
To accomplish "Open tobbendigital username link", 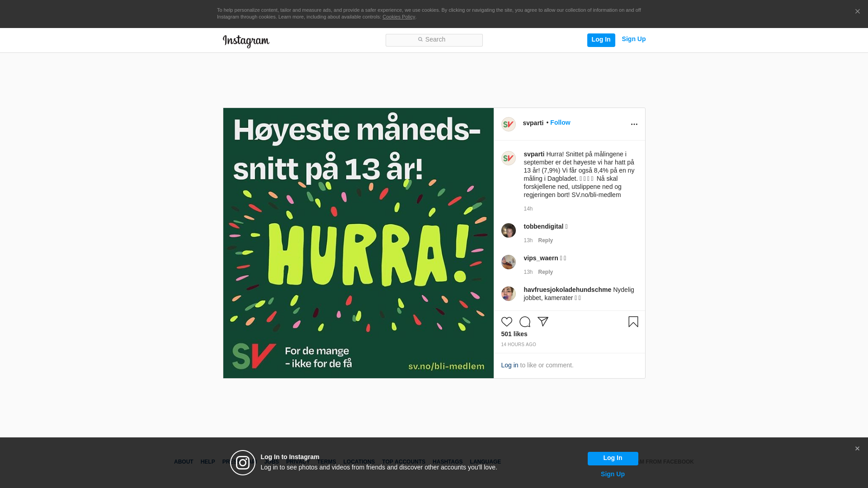I will coord(543,226).
